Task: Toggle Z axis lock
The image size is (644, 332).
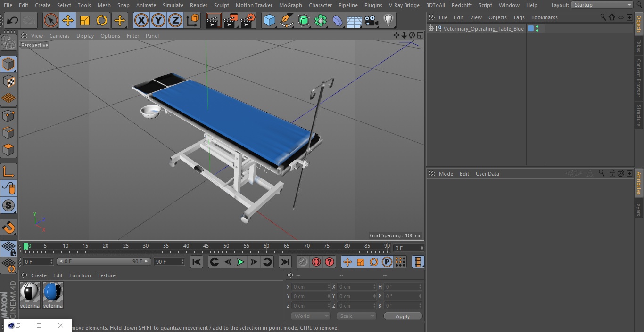Action: tap(175, 20)
